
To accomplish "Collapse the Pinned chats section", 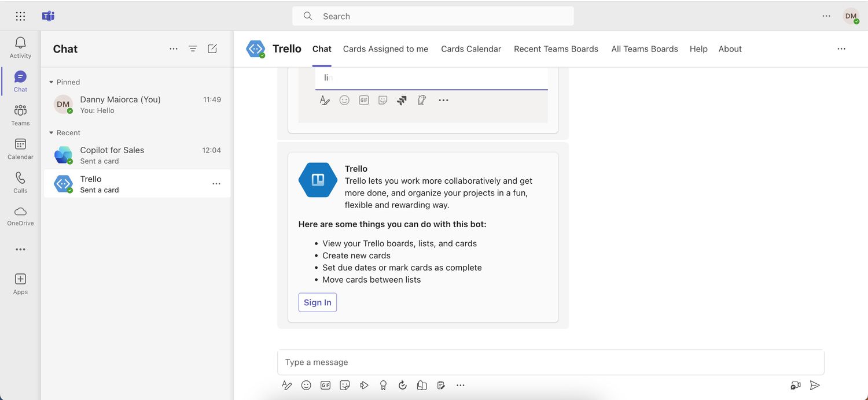I will click(52, 82).
